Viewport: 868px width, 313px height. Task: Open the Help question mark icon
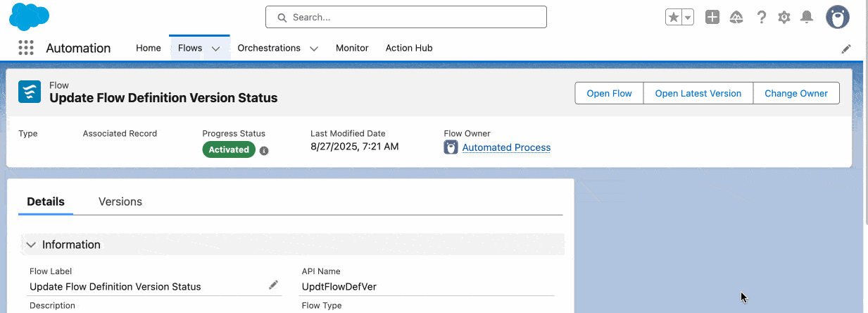(x=761, y=18)
